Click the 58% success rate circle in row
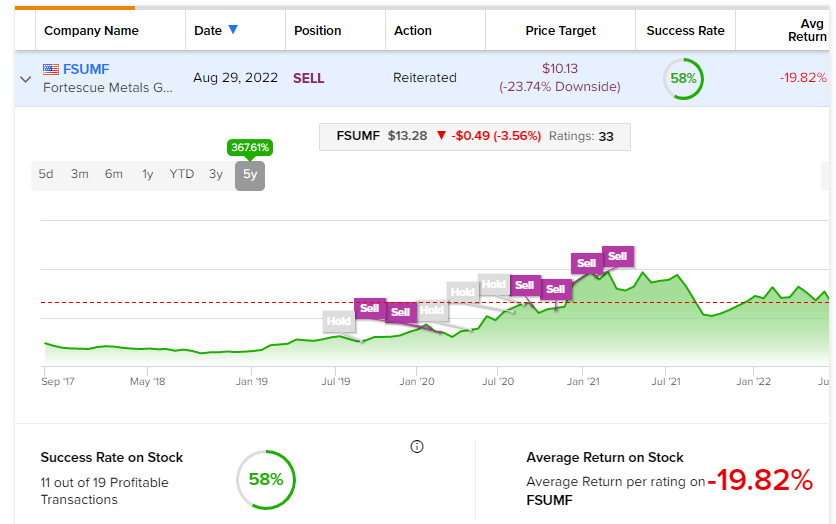 coord(683,79)
